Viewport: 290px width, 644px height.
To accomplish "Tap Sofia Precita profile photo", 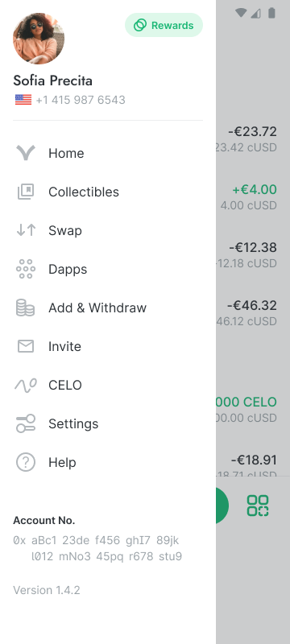I will [x=39, y=39].
